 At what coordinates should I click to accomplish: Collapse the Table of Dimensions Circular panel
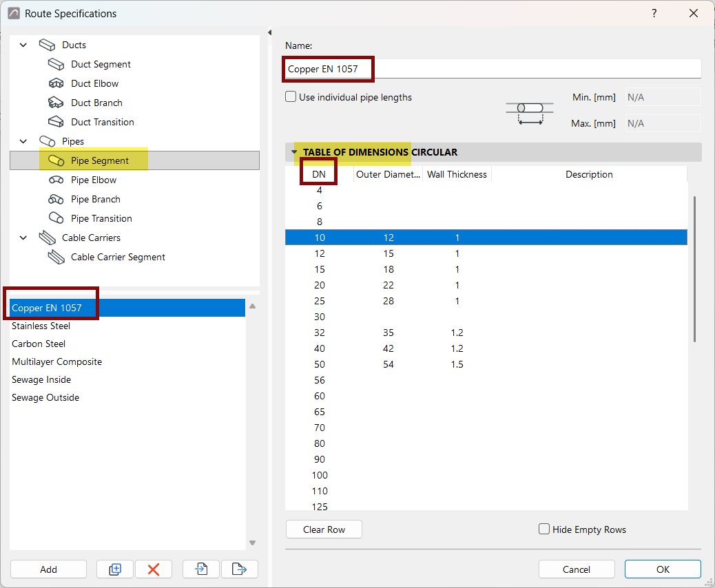click(294, 151)
